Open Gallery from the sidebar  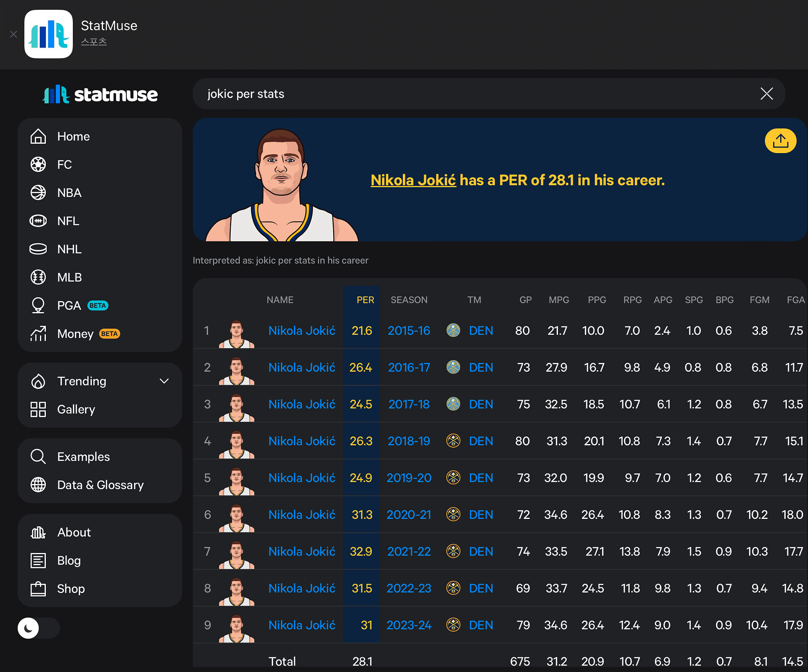coord(76,409)
